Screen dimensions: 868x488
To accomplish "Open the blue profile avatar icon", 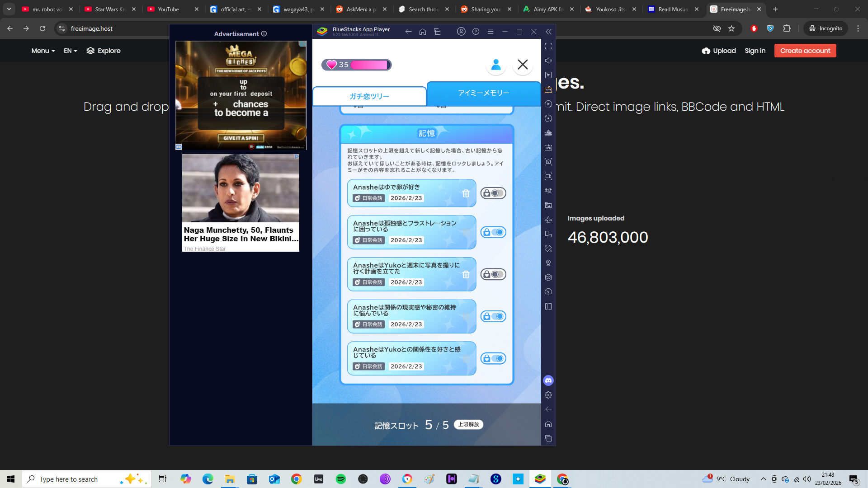I will coord(496,65).
